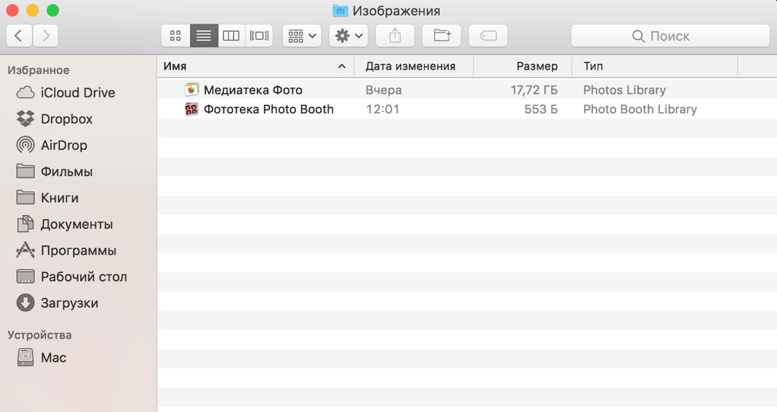This screenshot has width=777, height=412.
Task: Select the Фототека Photo Booth file name
Action: (269, 109)
